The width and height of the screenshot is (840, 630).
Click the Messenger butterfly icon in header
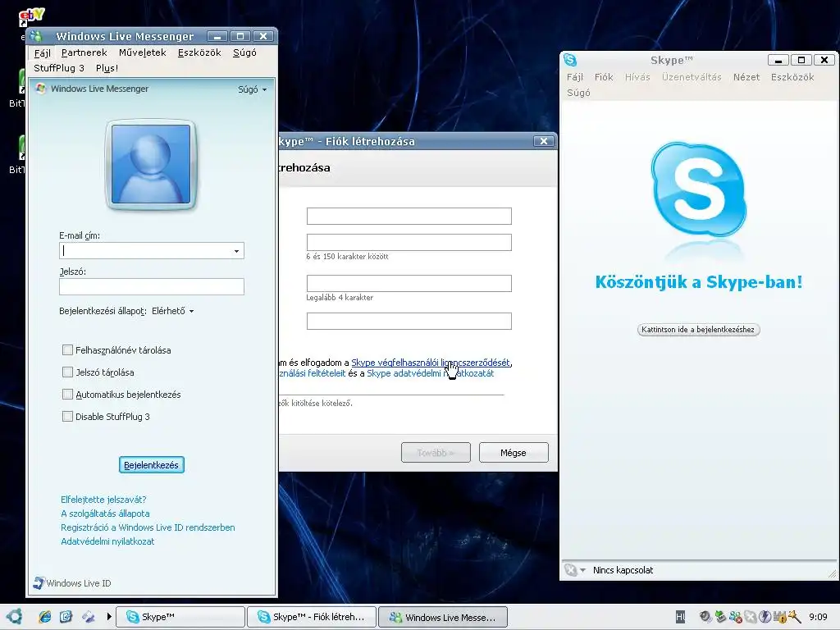tap(41, 89)
